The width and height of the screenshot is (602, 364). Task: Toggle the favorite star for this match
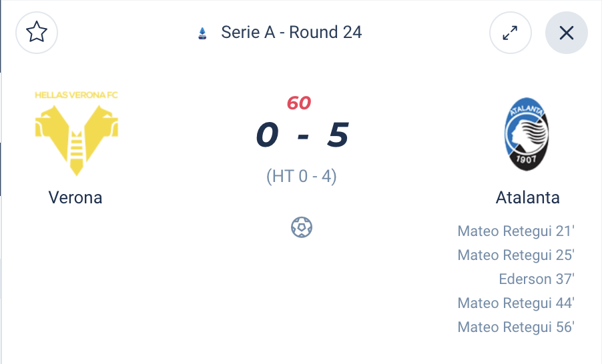point(36,32)
